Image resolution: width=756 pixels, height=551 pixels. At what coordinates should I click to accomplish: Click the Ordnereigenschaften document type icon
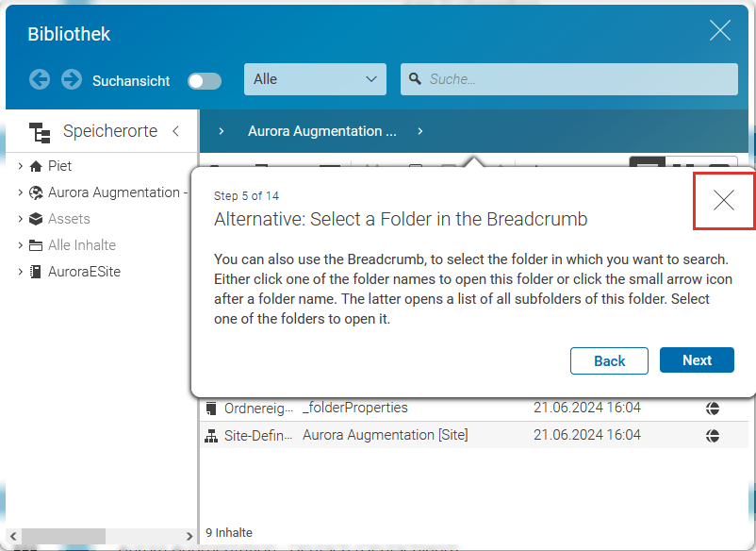click(211, 409)
